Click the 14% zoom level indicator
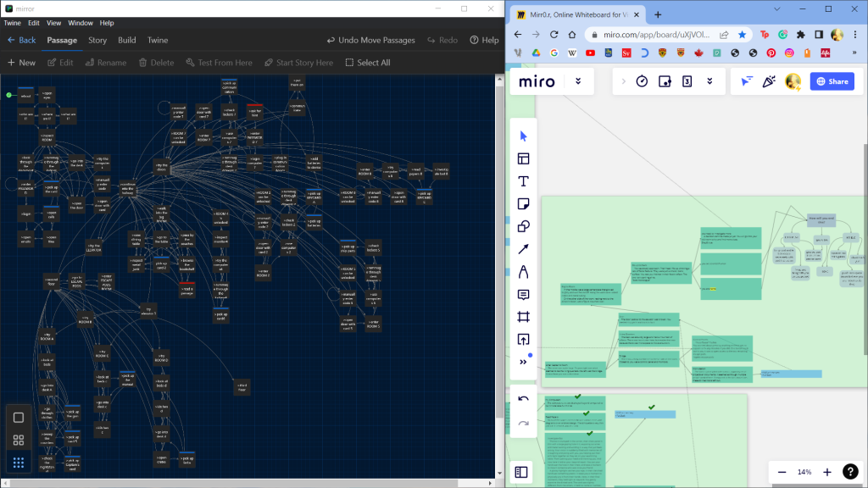 coord(804,472)
